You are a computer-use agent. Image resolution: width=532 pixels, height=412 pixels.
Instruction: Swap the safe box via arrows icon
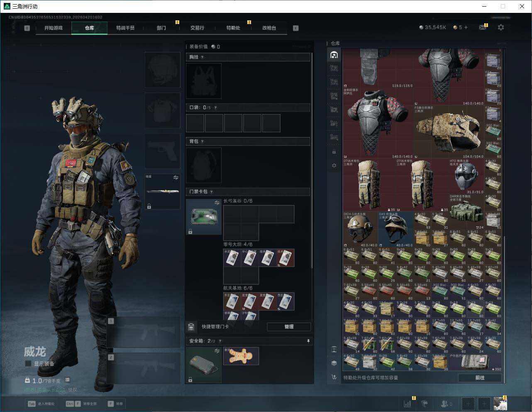(x=217, y=351)
